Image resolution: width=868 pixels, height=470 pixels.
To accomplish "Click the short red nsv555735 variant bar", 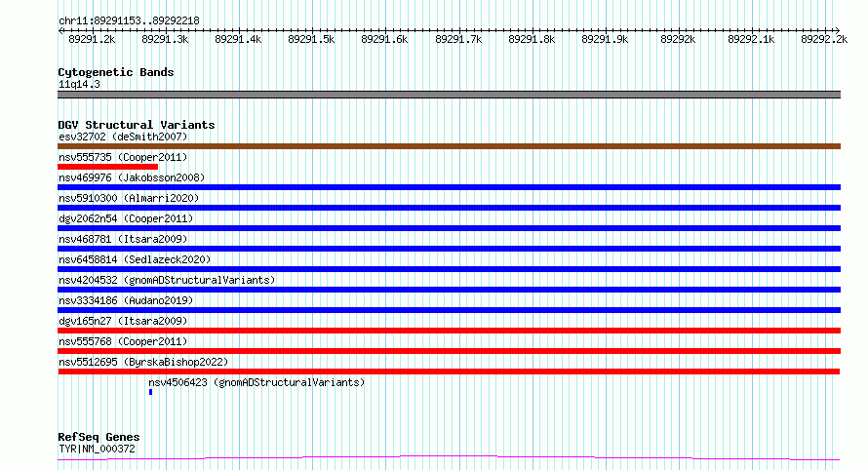I will click(108, 167).
